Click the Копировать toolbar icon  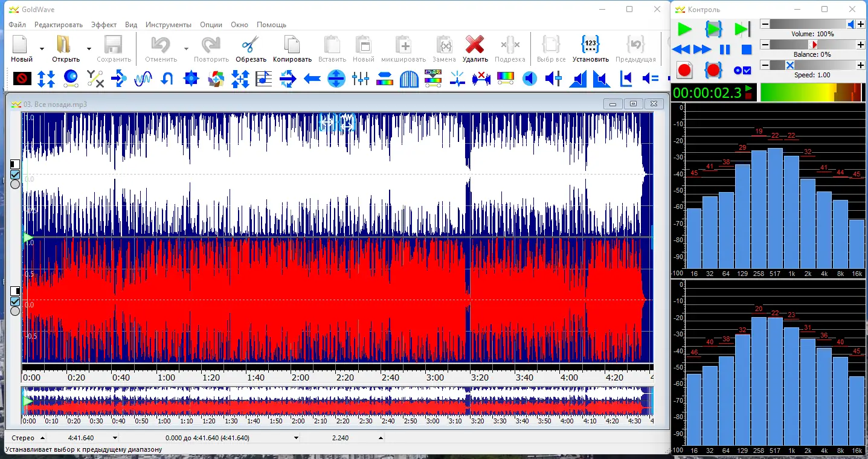coord(292,45)
